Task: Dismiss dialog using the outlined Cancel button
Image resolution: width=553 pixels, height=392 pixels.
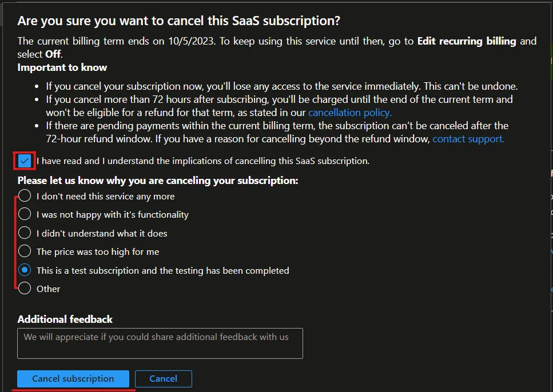Action: pos(164,379)
